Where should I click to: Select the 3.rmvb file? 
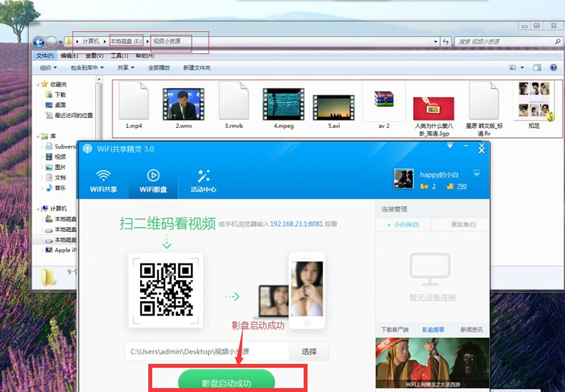coord(234,105)
